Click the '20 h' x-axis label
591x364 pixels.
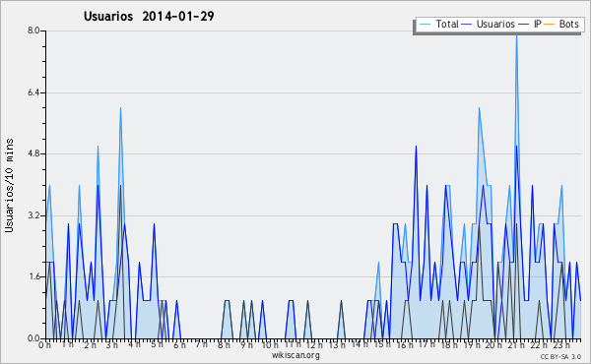pos(493,344)
